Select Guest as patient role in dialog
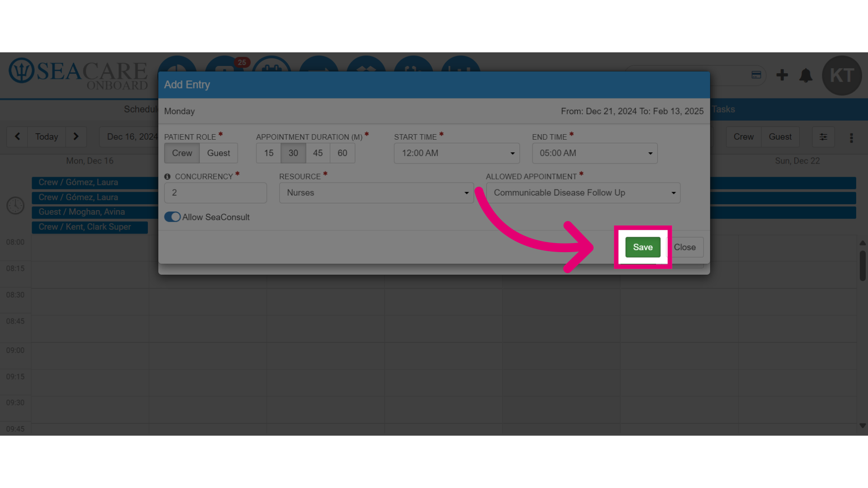This screenshot has width=868, height=488. point(218,153)
